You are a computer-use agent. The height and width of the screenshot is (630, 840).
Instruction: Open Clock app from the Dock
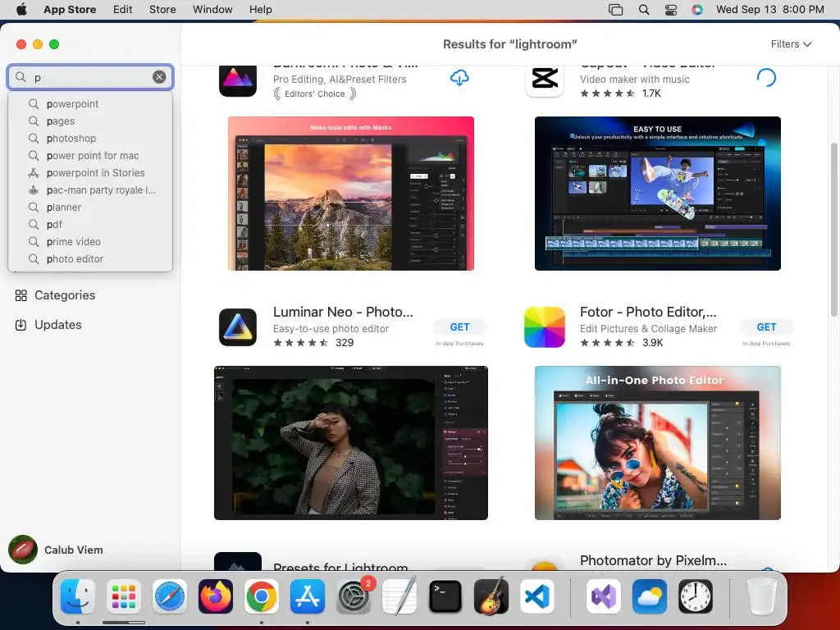point(696,596)
